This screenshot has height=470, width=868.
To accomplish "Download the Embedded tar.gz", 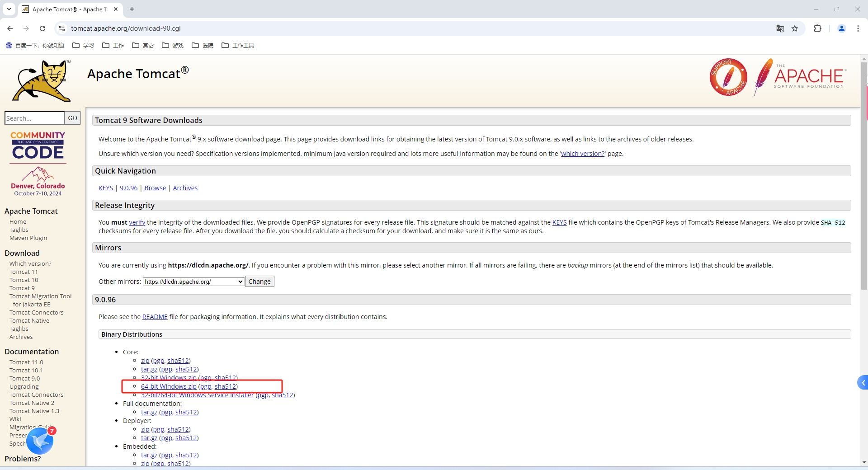I will (x=149, y=455).
